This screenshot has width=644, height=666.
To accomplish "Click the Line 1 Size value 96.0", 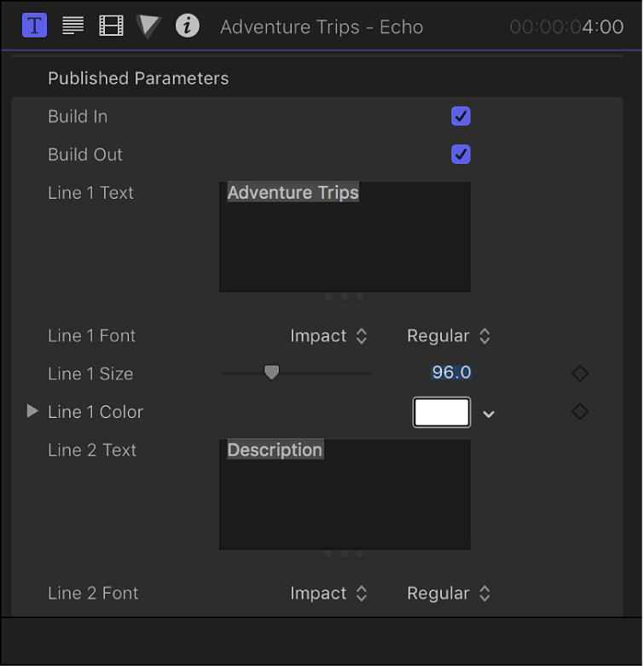I will (x=451, y=373).
